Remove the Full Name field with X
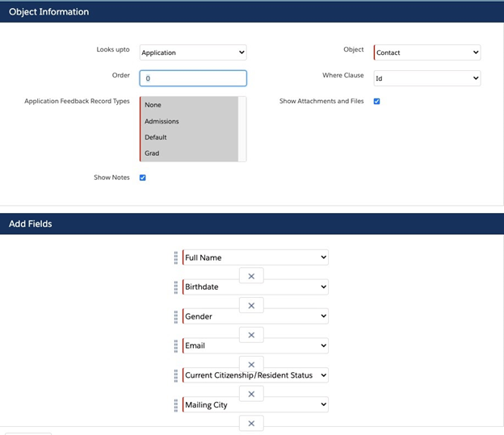Screen dimensions: 504x435 pyautogui.click(x=251, y=276)
